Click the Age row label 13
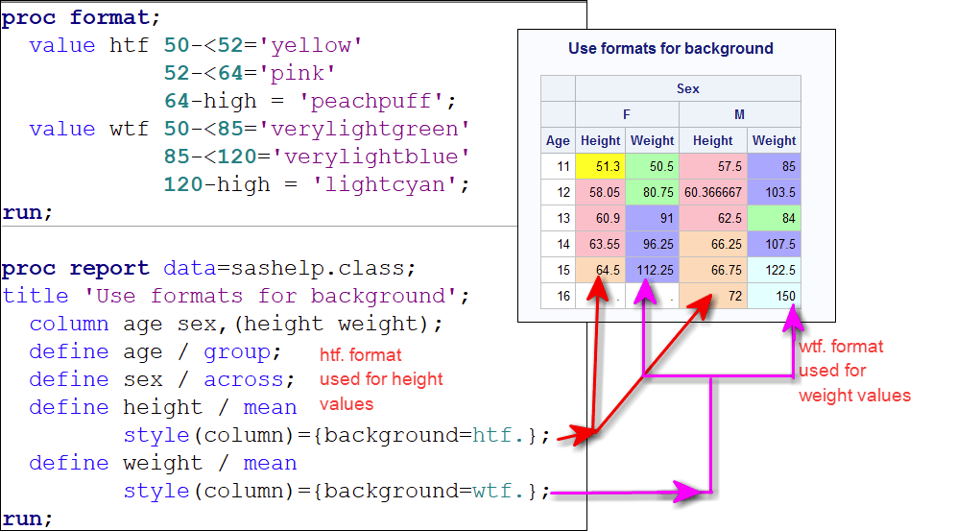 pos(558,218)
